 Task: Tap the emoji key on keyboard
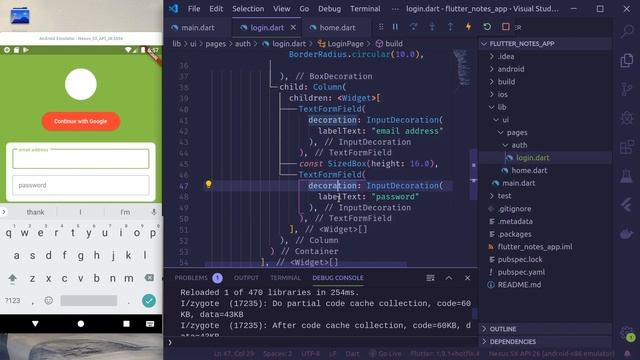(49, 301)
